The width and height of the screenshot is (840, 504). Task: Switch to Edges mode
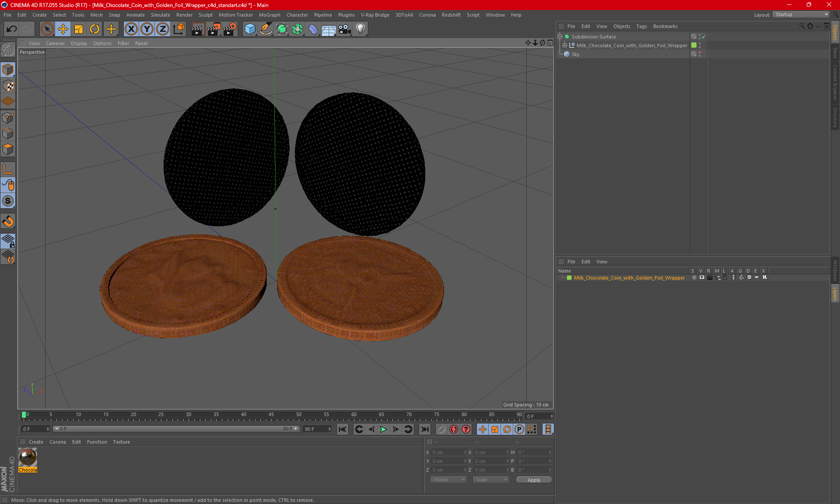(x=8, y=133)
